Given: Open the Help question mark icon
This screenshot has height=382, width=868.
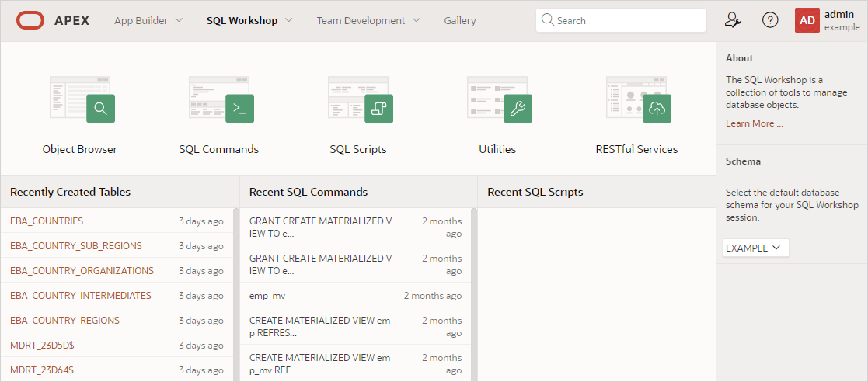Looking at the screenshot, I should [770, 20].
